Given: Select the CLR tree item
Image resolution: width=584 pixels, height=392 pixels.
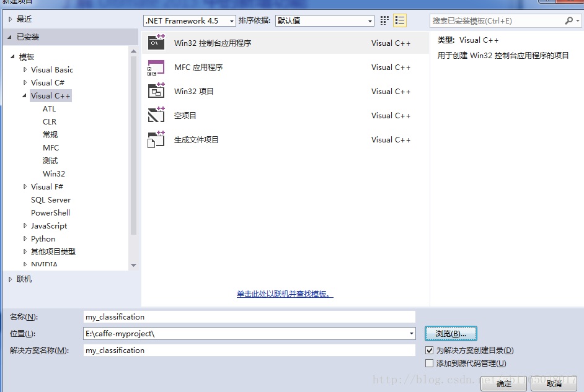Looking at the screenshot, I should (x=50, y=121).
